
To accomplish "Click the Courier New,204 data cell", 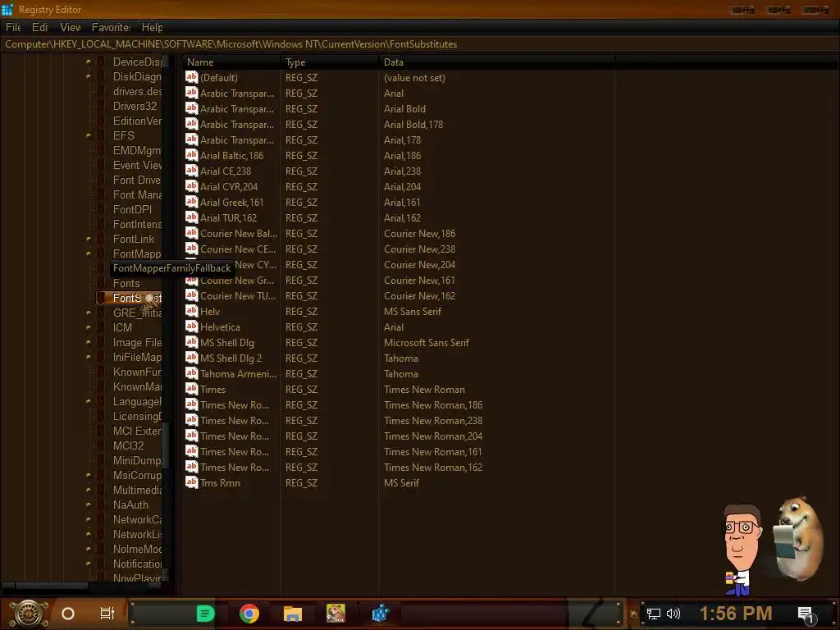I will coord(419,265).
